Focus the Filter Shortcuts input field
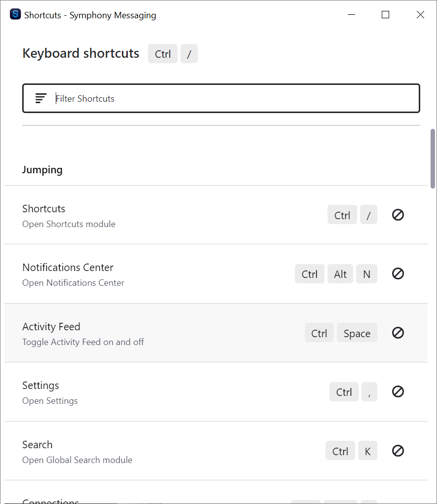The width and height of the screenshot is (437, 504). pyautogui.click(x=232, y=99)
